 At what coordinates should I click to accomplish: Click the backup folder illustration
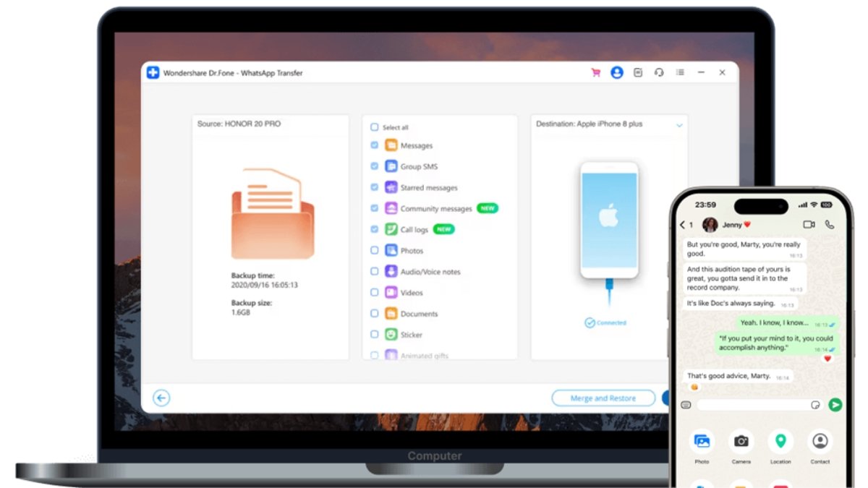pyautogui.click(x=273, y=213)
